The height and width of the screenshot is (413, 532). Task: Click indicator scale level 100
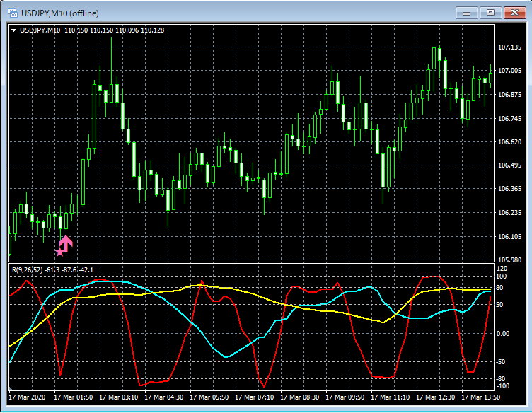(502, 277)
